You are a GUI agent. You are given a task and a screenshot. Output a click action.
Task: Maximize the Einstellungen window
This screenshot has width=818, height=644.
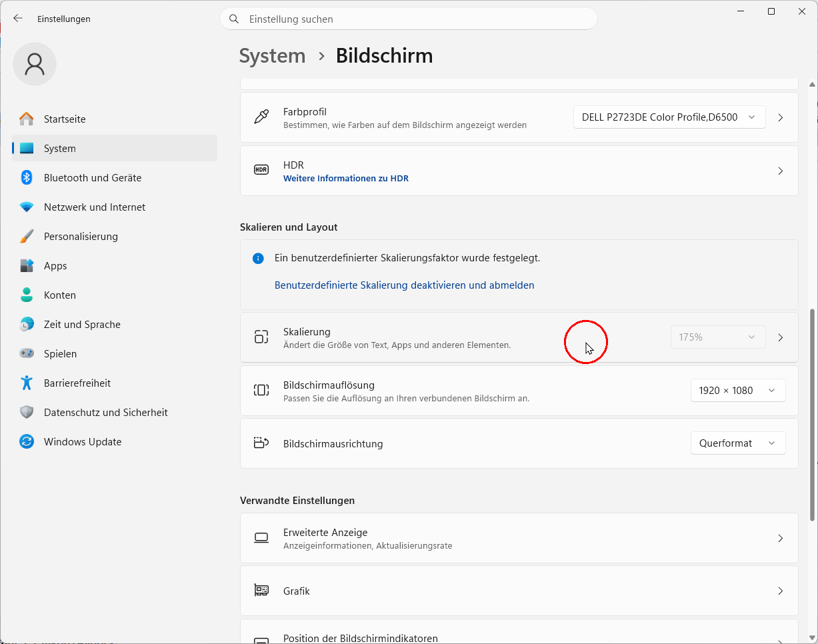771,11
